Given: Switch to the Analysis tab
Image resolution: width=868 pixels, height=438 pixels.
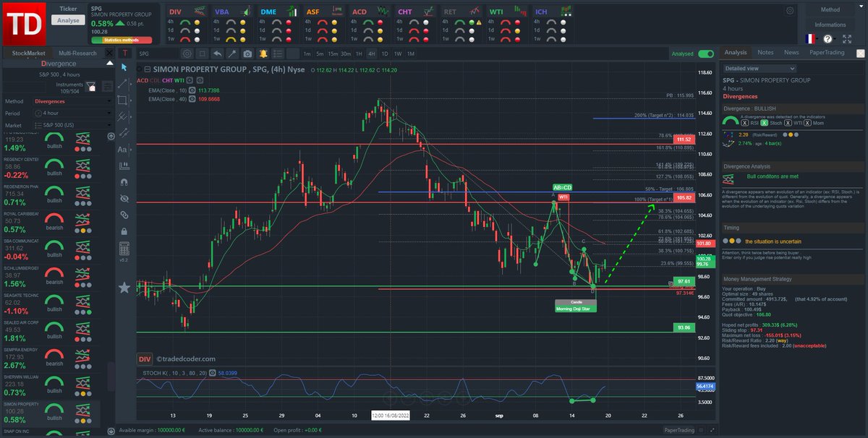Looking at the screenshot, I should click(x=736, y=52).
